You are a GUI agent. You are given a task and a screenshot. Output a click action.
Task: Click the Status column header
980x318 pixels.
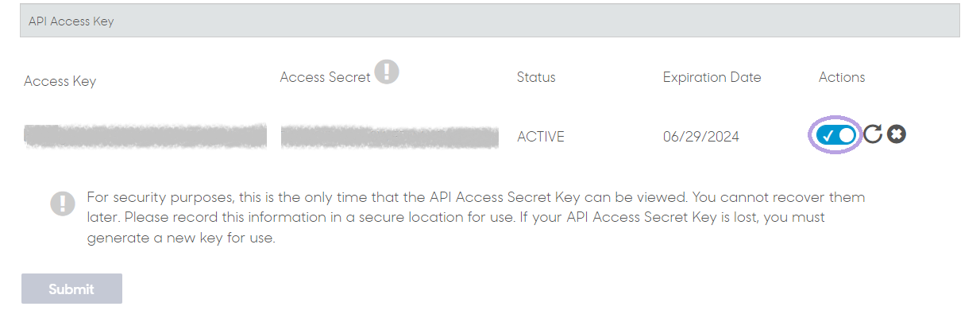click(536, 77)
